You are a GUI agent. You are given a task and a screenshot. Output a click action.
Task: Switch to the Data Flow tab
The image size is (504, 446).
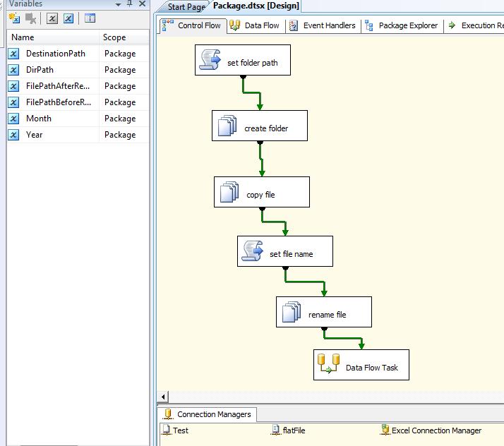[x=256, y=25]
